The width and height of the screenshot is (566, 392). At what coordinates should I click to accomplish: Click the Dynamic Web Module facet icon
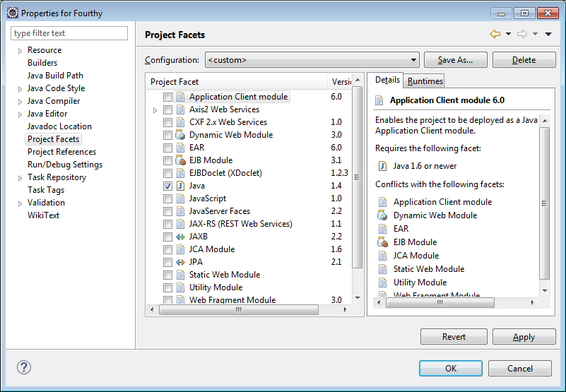pos(180,135)
